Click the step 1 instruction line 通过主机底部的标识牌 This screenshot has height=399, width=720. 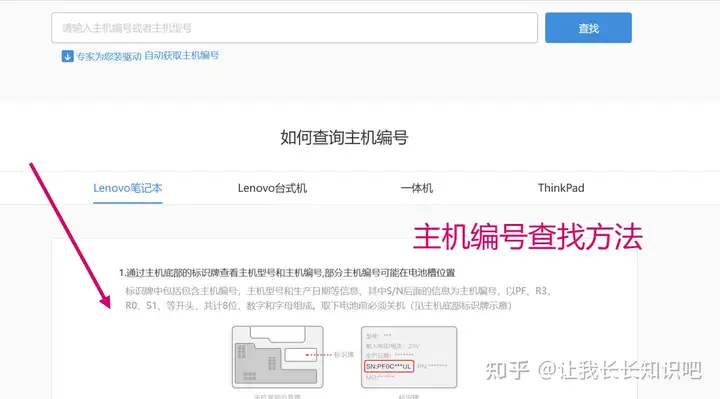(x=287, y=273)
